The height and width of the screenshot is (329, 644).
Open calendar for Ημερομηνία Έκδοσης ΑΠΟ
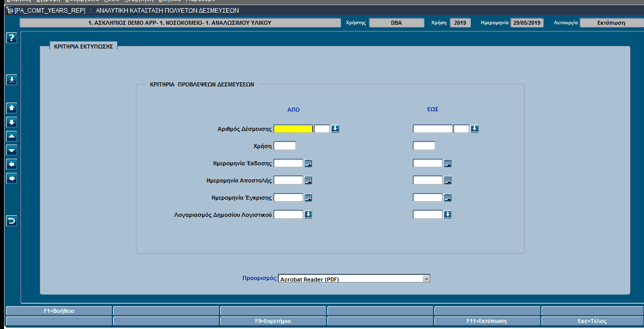(x=308, y=163)
